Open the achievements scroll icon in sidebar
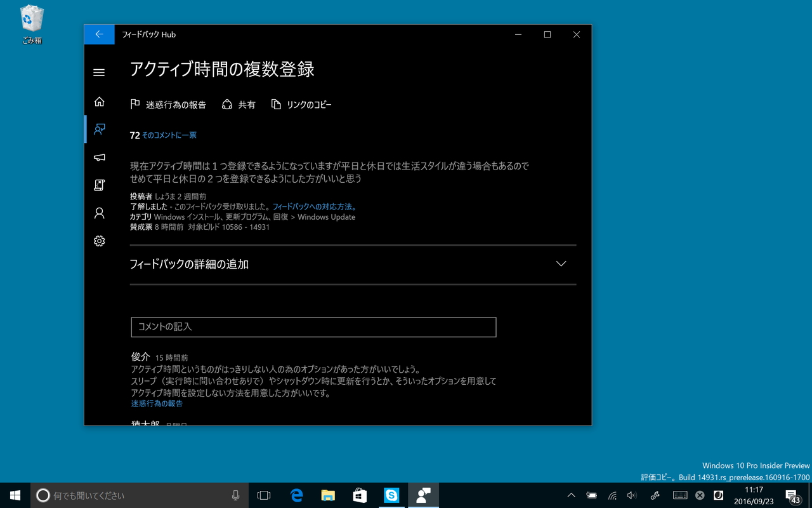 [x=99, y=185]
